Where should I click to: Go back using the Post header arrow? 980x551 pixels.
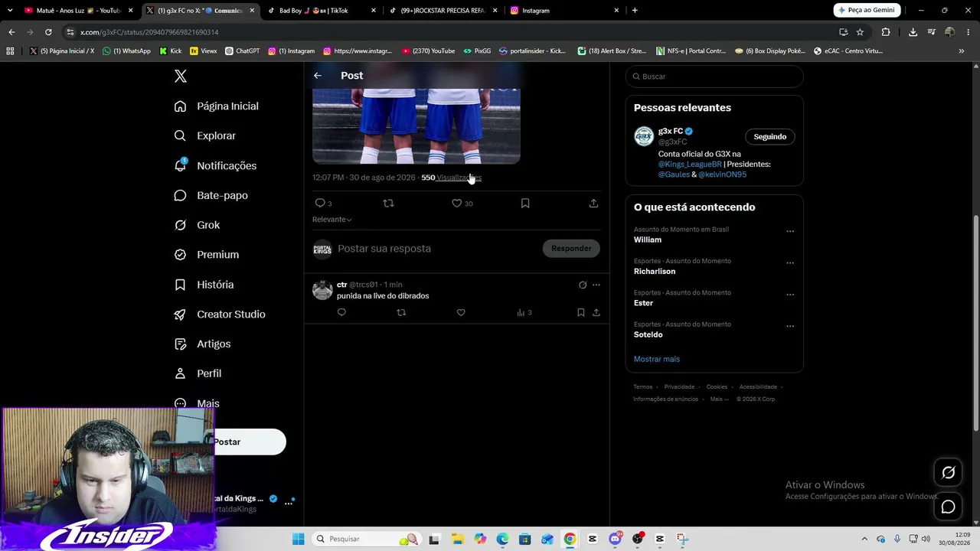pyautogui.click(x=318, y=75)
